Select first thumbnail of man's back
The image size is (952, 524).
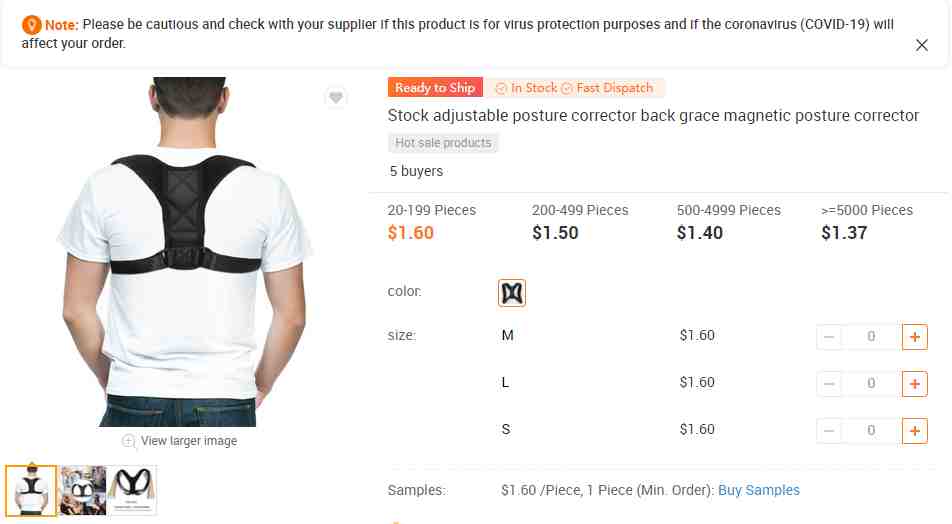pos(32,491)
